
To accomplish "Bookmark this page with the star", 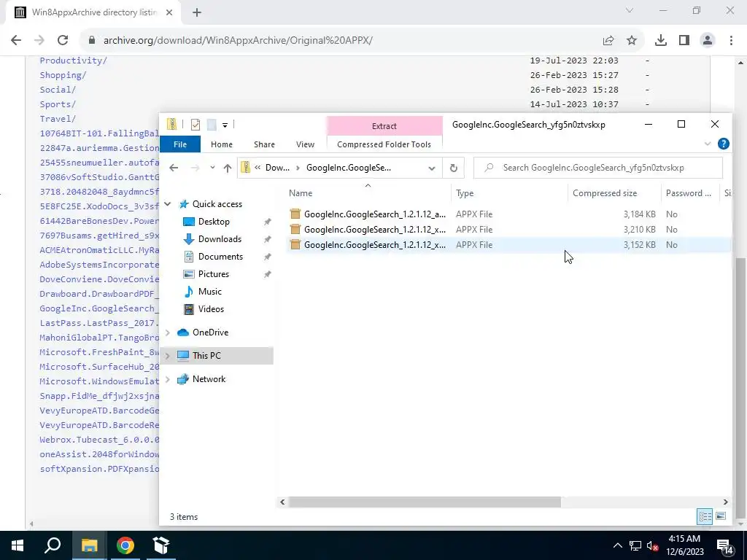I will 632,41.
